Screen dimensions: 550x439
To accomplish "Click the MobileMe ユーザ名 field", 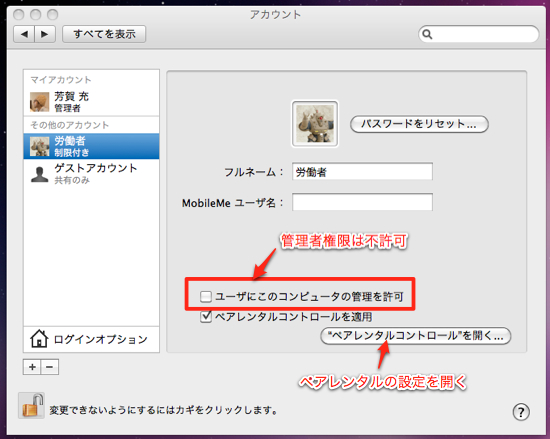I will click(x=362, y=202).
